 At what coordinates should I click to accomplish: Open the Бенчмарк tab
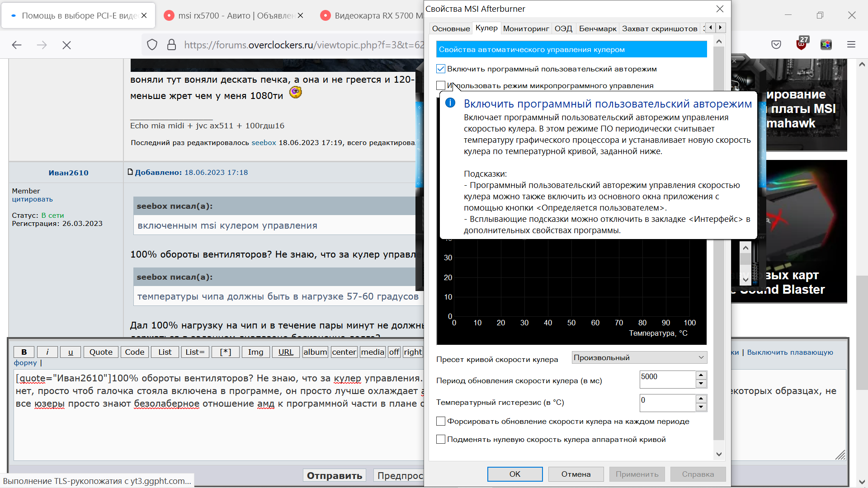point(597,28)
